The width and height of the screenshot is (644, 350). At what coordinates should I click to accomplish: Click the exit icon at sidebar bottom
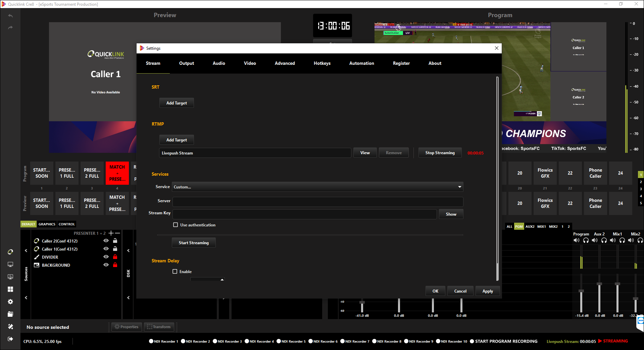click(10, 339)
